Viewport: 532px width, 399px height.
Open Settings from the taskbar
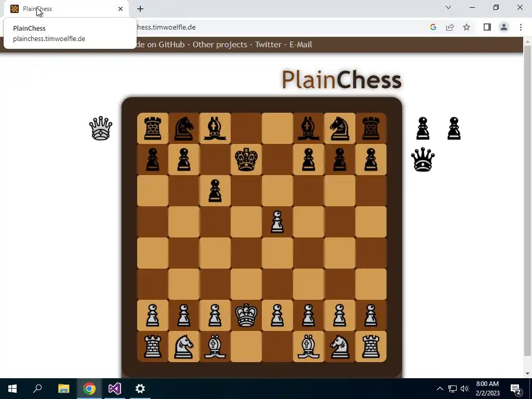[140, 389]
